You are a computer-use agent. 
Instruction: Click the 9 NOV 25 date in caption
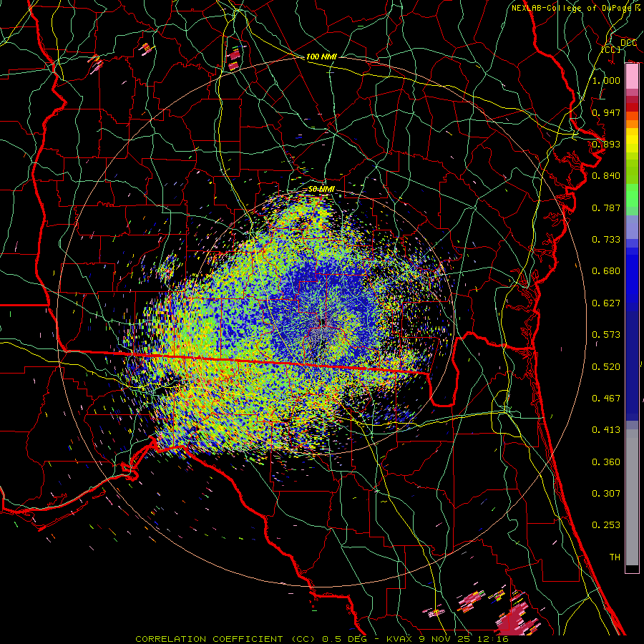tap(444, 639)
